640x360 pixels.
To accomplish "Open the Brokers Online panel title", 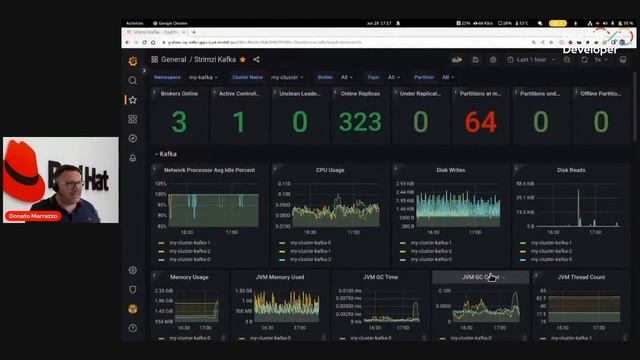I will coord(179,93).
